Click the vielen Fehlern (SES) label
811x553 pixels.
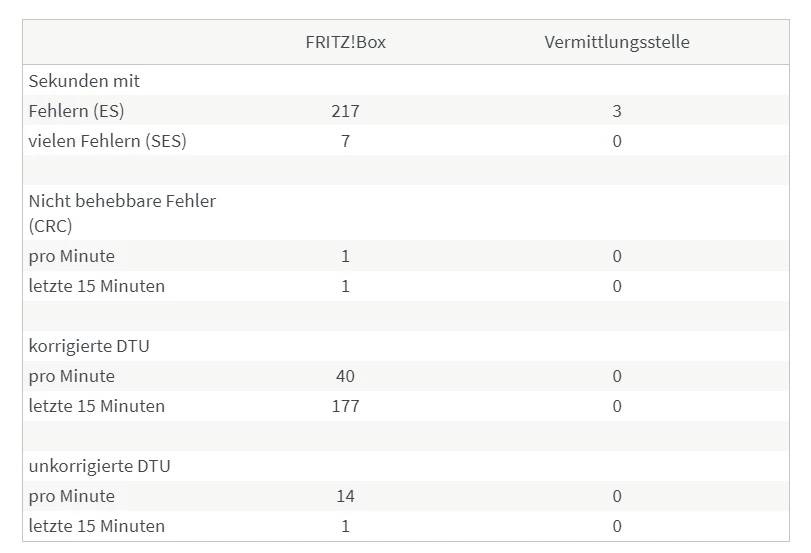coord(107,141)
